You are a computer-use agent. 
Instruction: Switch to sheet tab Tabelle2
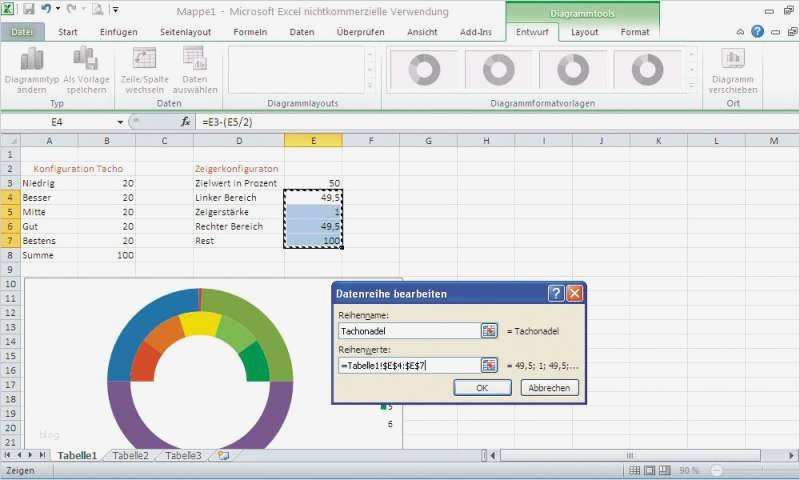coord(131,456)
